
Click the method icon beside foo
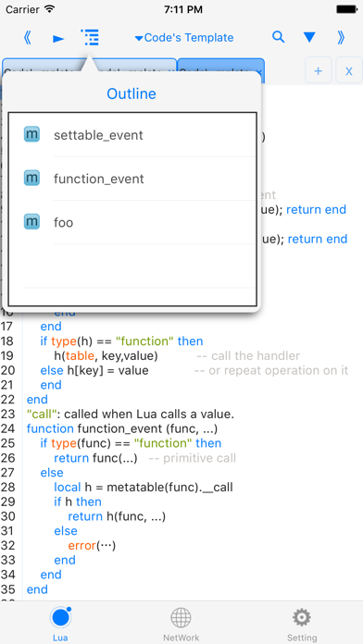[31, 221]
